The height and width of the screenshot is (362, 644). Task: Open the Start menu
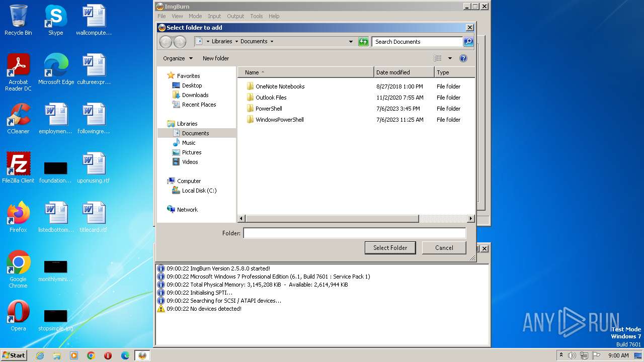14,355
